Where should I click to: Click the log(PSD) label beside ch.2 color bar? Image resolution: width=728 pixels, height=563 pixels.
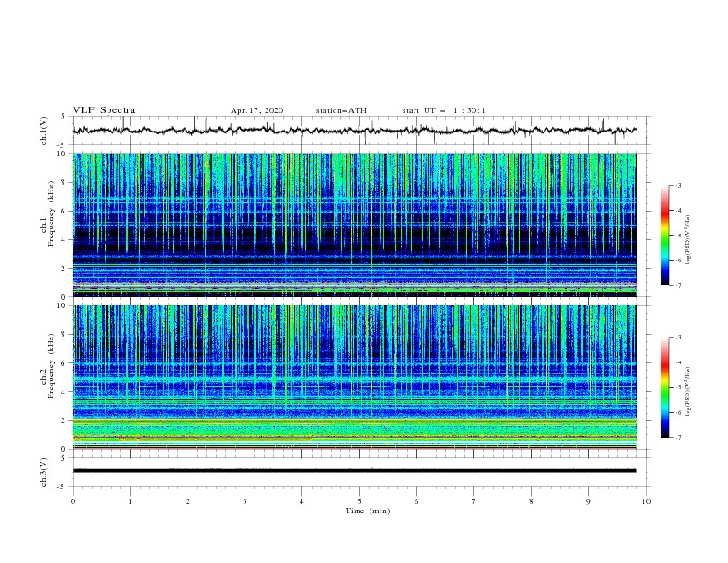tap(688, 391)
